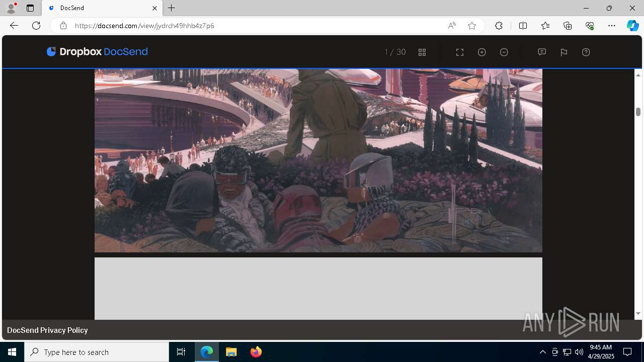Click the second gray slide page
This screenshot has height=362, width=644.
click(318, 289)
